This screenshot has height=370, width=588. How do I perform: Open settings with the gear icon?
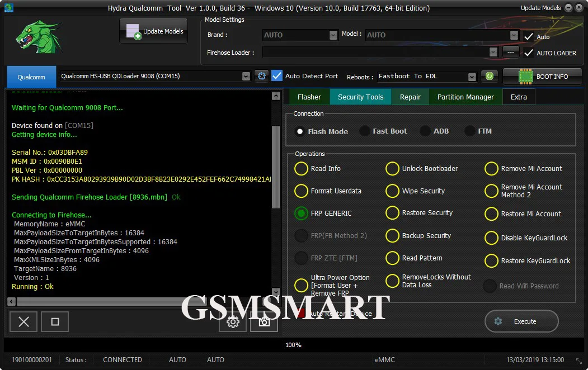[233, 321]
